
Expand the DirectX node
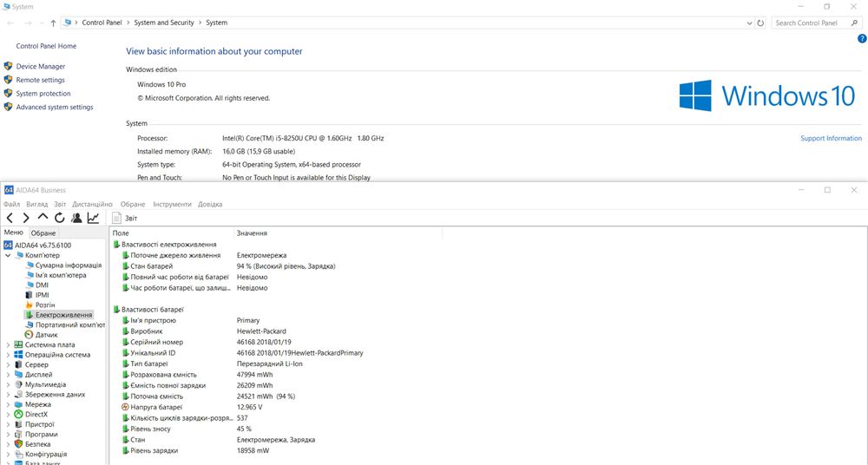8,415
